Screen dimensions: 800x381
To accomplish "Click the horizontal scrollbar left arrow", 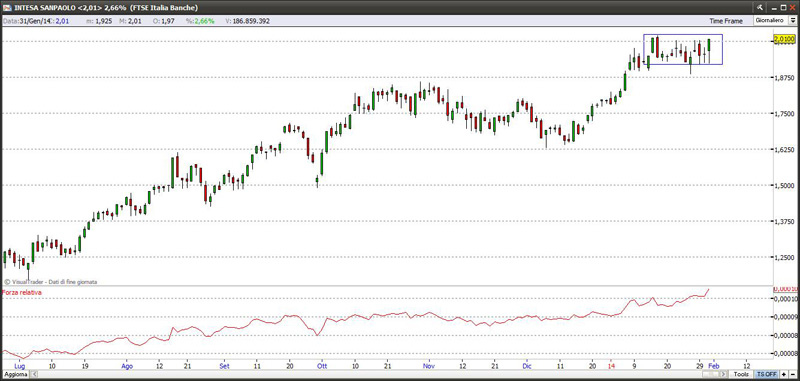I will 35,374.
